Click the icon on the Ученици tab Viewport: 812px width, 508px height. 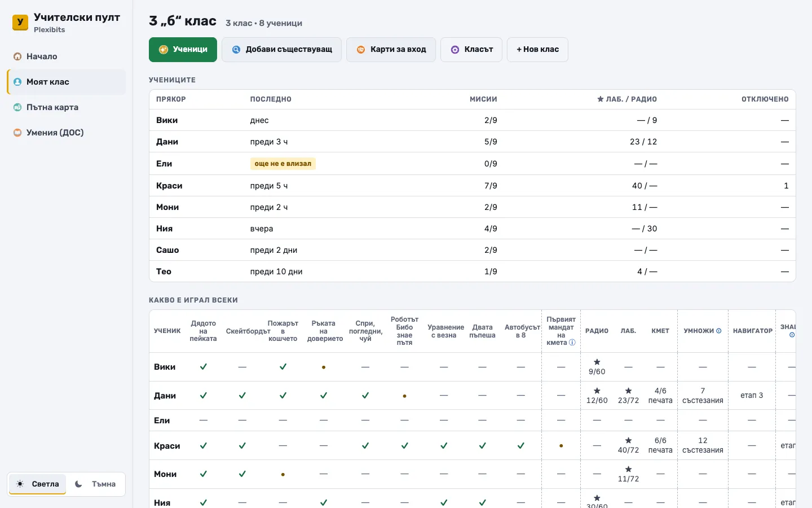[x=164, y=50]
